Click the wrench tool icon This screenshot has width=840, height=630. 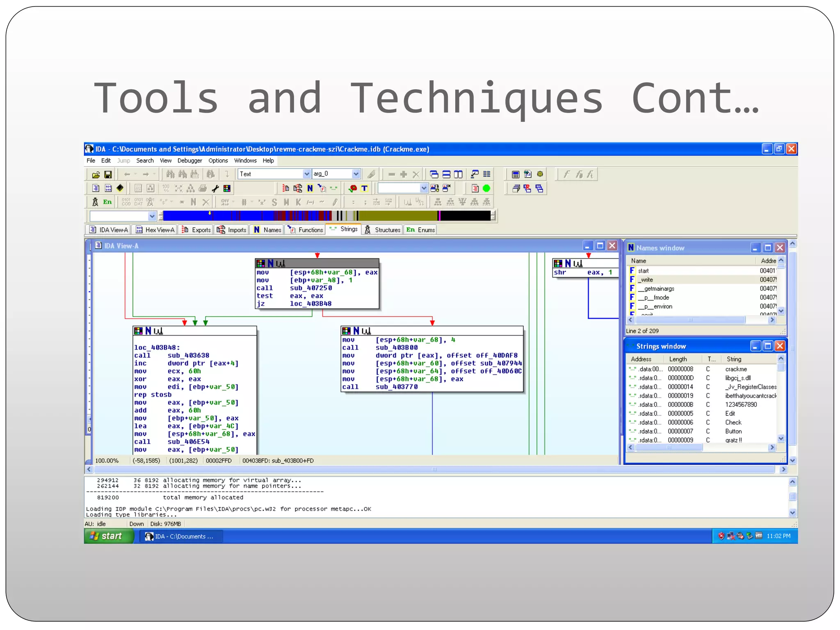[215, 188]
